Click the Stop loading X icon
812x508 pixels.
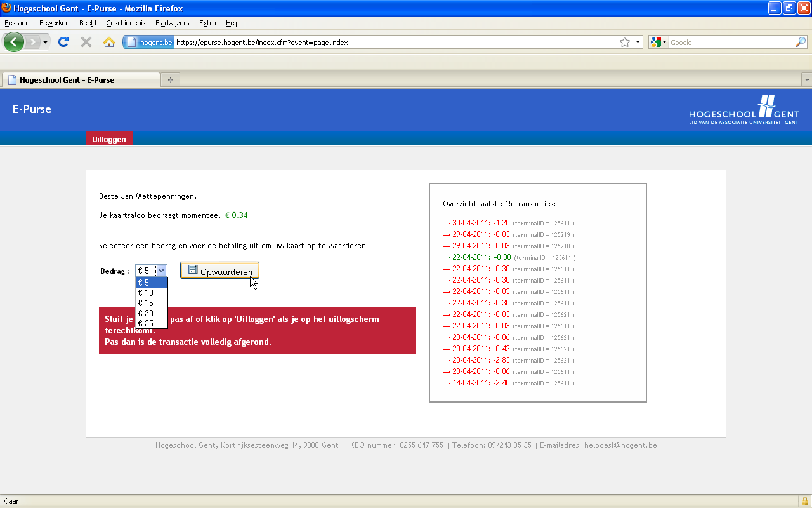point(86,43)
